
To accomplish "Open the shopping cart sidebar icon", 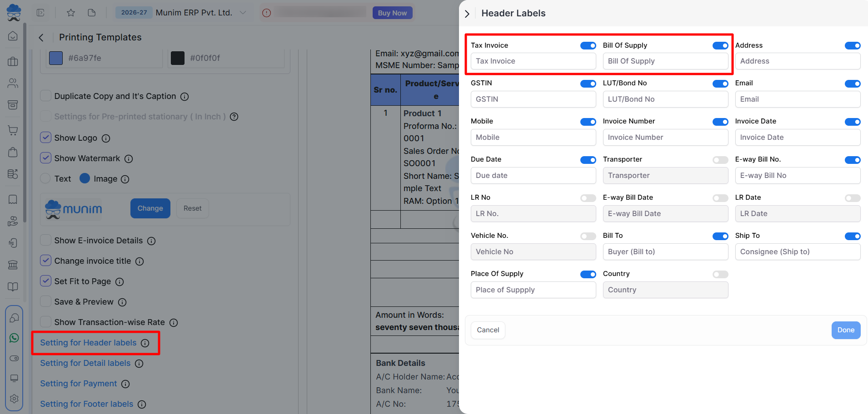I will point(13,130).
